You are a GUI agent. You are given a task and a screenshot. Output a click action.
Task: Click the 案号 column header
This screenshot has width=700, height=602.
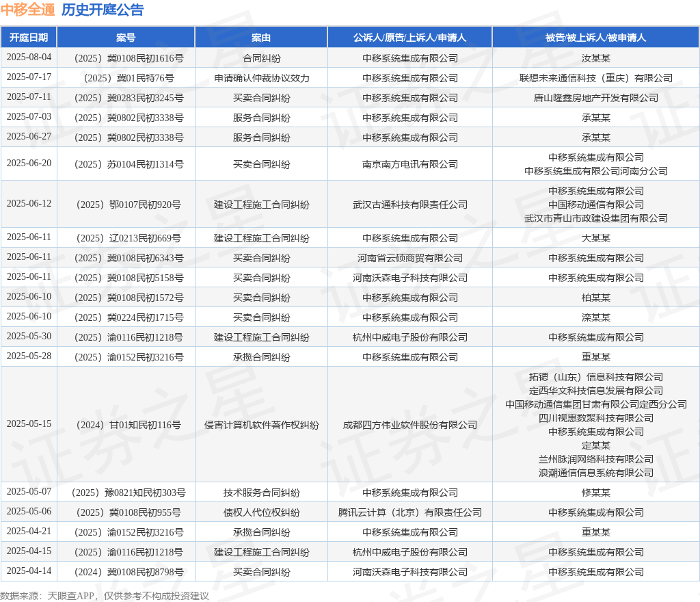pyautogui.click(x=126, y=38)
